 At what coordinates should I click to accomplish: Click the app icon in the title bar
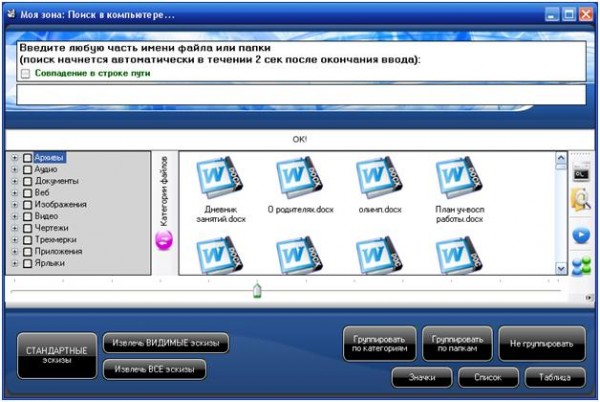pos(11,14)
